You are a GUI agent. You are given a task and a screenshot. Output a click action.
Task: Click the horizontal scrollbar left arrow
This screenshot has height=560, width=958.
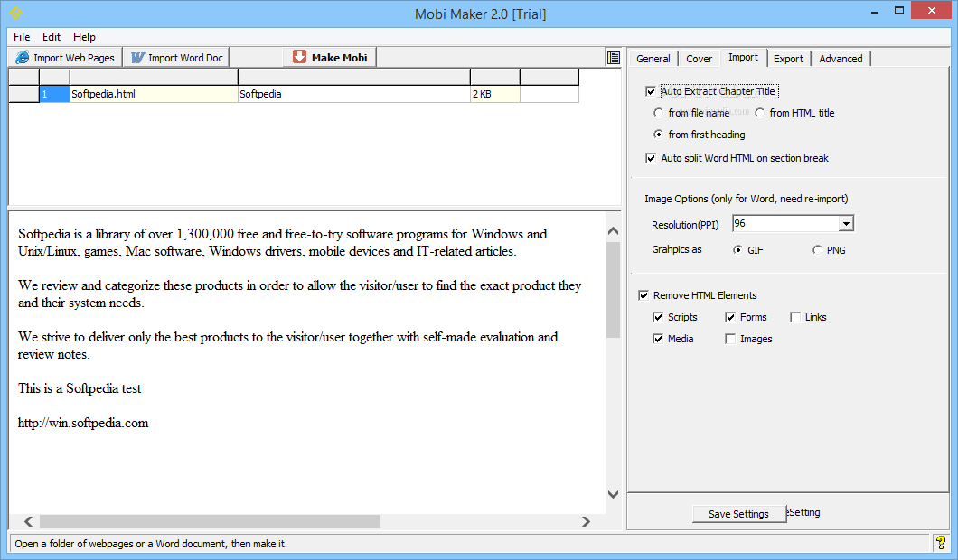28,521
